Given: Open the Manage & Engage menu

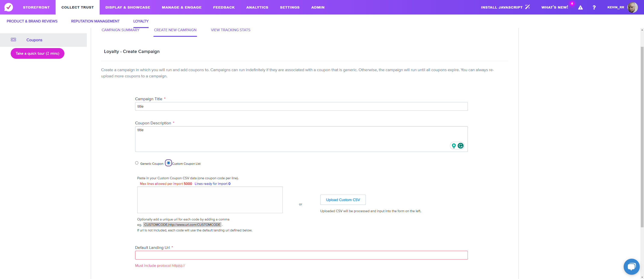Looking at the screenshot, I should coord(182,7).
